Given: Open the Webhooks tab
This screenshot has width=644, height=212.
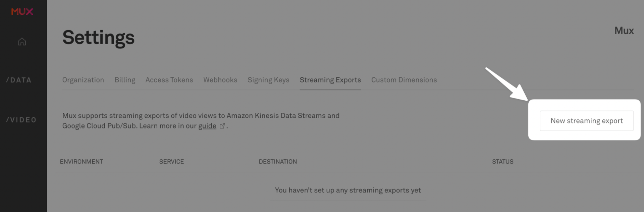Looking at the screenshot, I should pyautogui.click(x=220, y=80).
